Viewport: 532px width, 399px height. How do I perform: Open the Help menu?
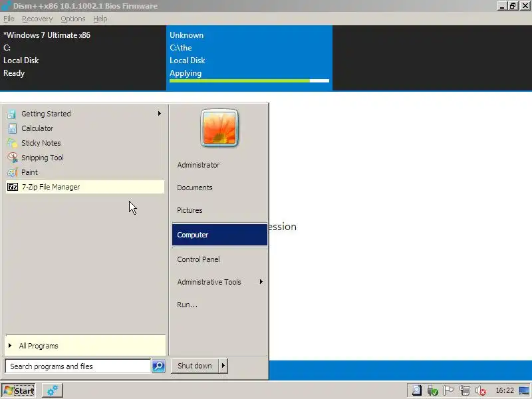(x=100, y=19)
